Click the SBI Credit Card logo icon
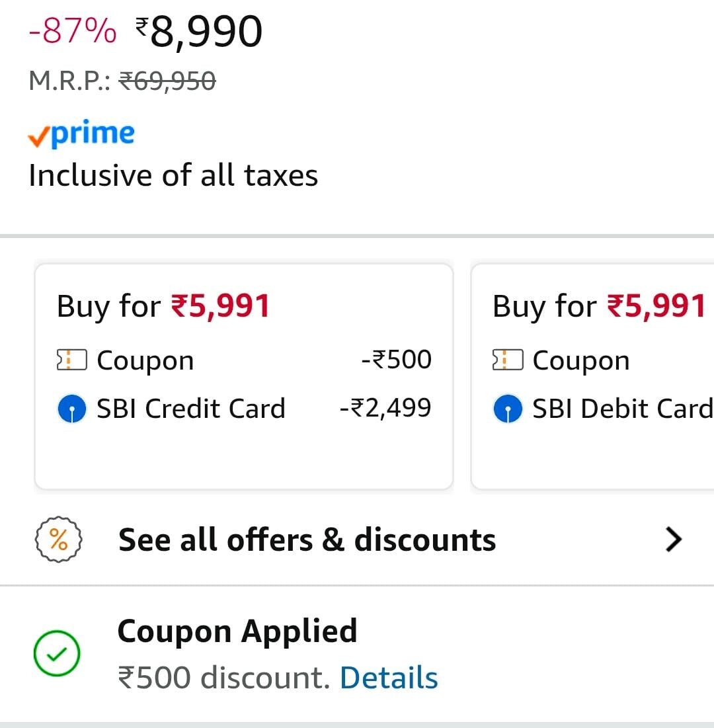Viewport: 714px width, 728px height. point(71,409)
